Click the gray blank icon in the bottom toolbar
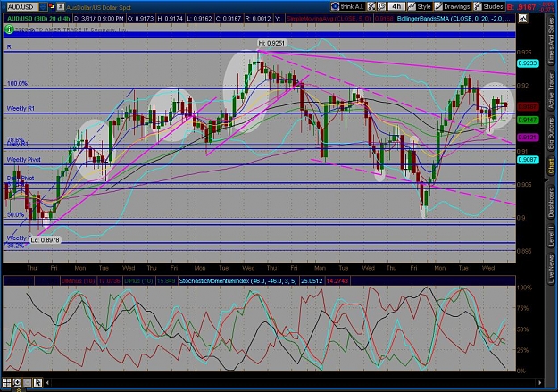Image resolution: width=558 pixels, height=392 pixels. pyautogui.click(x=28, y=382)
